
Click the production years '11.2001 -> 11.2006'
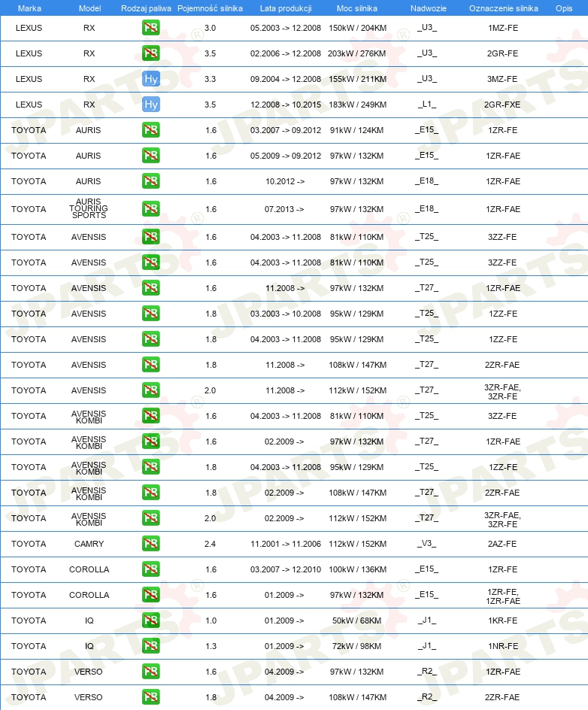(x=286, y=544)
